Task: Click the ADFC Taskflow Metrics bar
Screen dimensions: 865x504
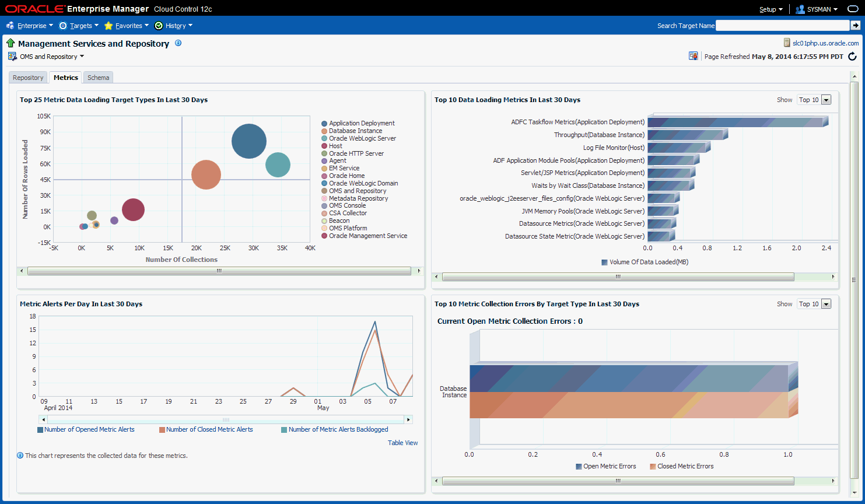Action: point(738,122)
